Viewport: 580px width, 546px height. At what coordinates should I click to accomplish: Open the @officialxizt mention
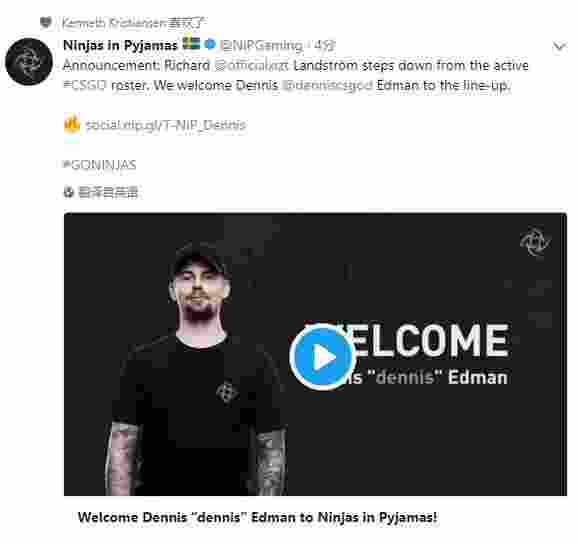252,66
